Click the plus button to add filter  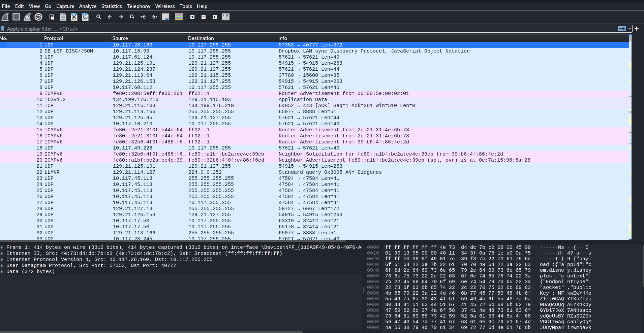pyautogui.click(x=637, y=29)
